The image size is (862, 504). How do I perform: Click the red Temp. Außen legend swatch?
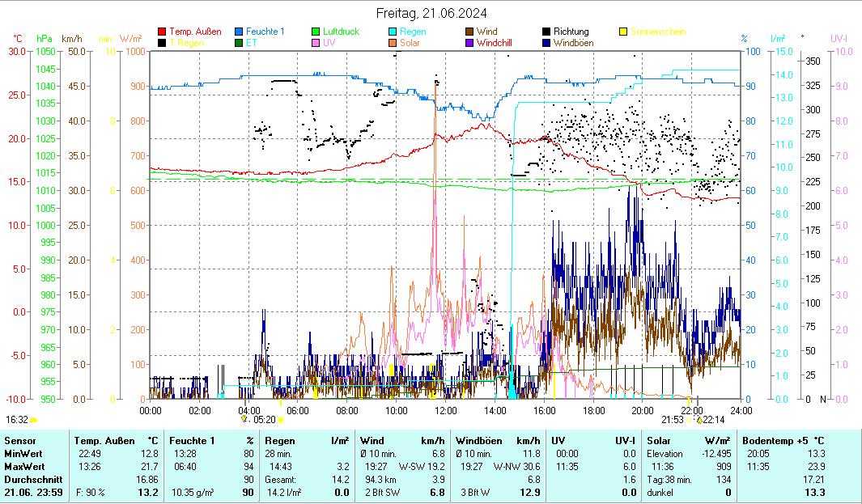162,32
